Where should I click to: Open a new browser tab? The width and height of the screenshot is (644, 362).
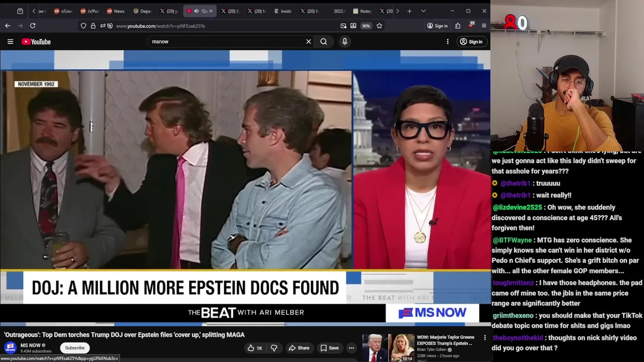(x=410, y=11)
